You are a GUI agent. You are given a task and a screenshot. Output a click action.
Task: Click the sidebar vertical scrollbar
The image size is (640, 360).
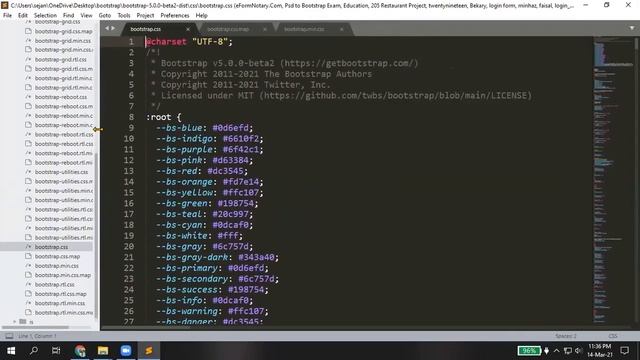(96, 235)
